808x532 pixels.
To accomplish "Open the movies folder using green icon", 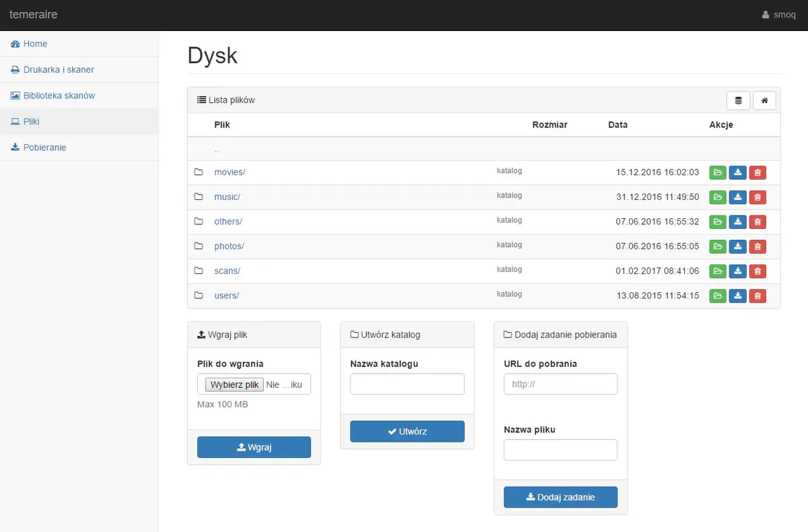I will pyautogui.click(x=718, y=173).
